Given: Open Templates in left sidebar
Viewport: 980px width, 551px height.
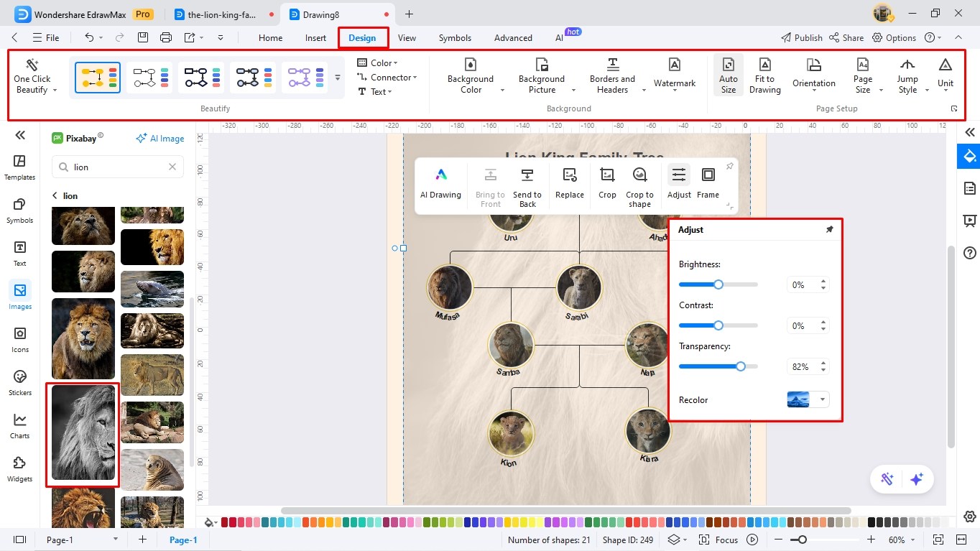Looking at the screenshot, I should [19, 167].
